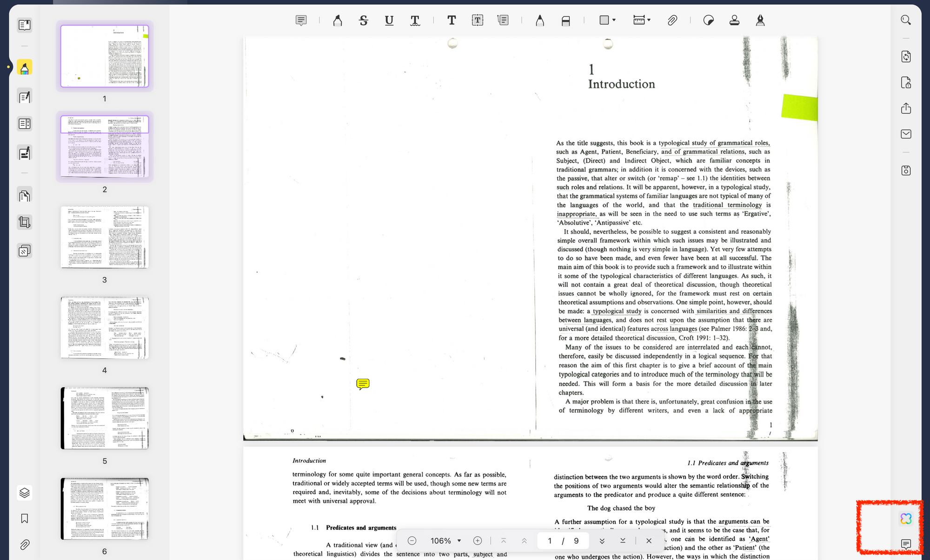Send file by email icon
Image resolution: width=930 pixels, height=560 pixels.
click(x=906, y=134)
